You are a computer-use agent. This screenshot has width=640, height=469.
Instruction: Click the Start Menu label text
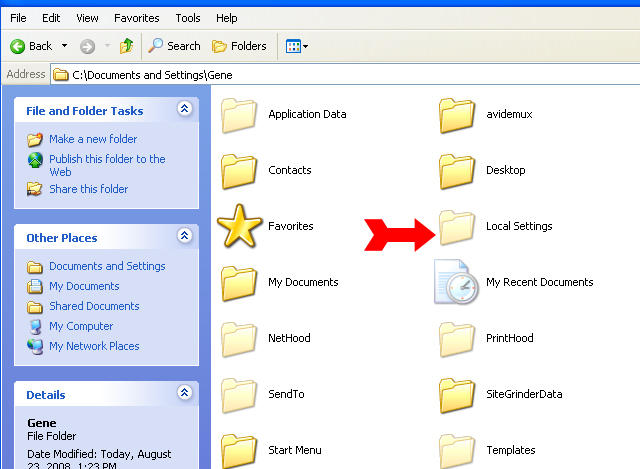[294, 450]
